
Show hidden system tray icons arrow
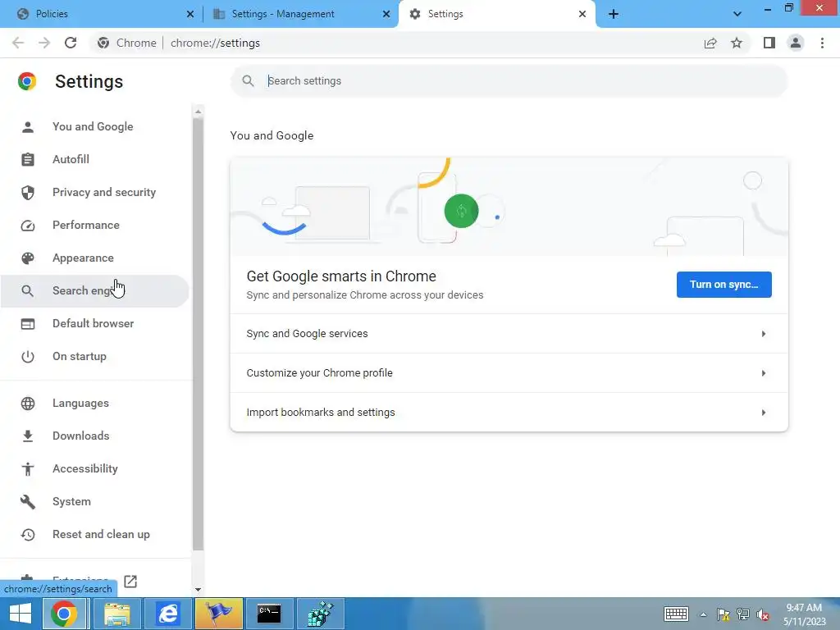click(x=703, y=614)
